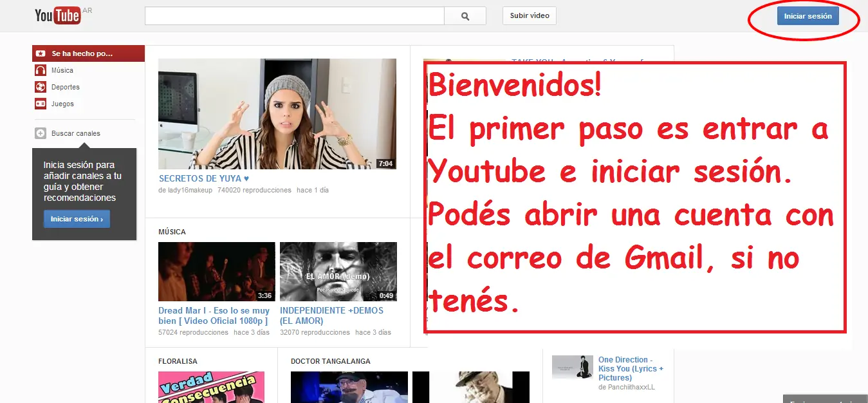Click the YouTube logo

pyautogui.click(x=58, y=15)
